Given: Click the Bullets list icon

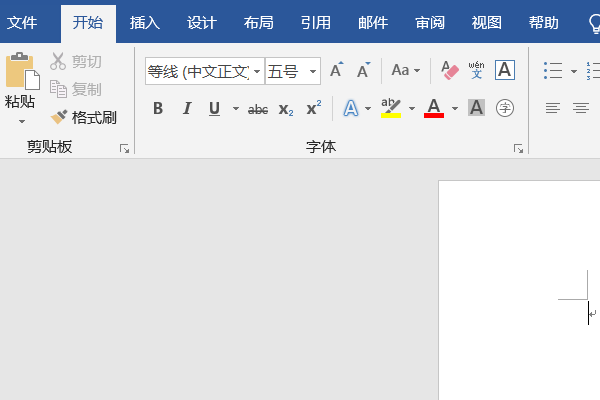Looking at the screenshot, I should point(553,71).
